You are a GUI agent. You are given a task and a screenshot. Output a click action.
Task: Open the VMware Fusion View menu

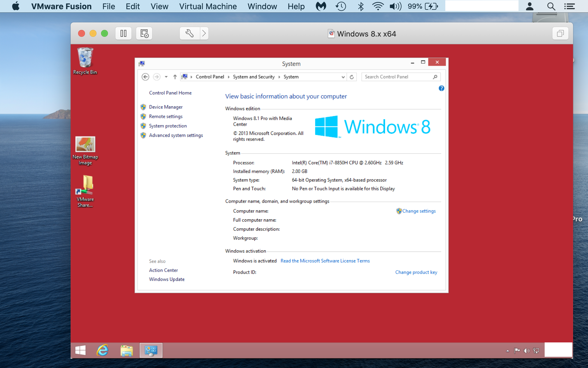[x=159, y=6]
